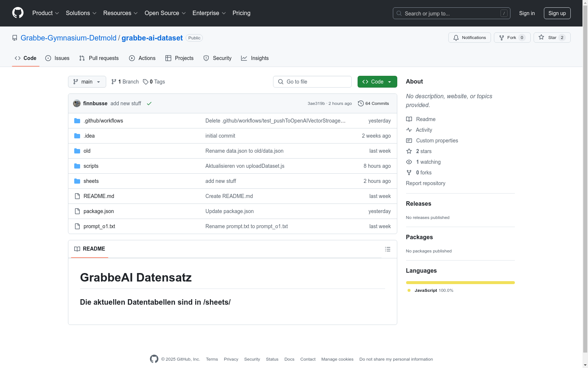Click Report repository link
Screen dimensions: 588x368
pyautogui.click(x=426, y=183)
